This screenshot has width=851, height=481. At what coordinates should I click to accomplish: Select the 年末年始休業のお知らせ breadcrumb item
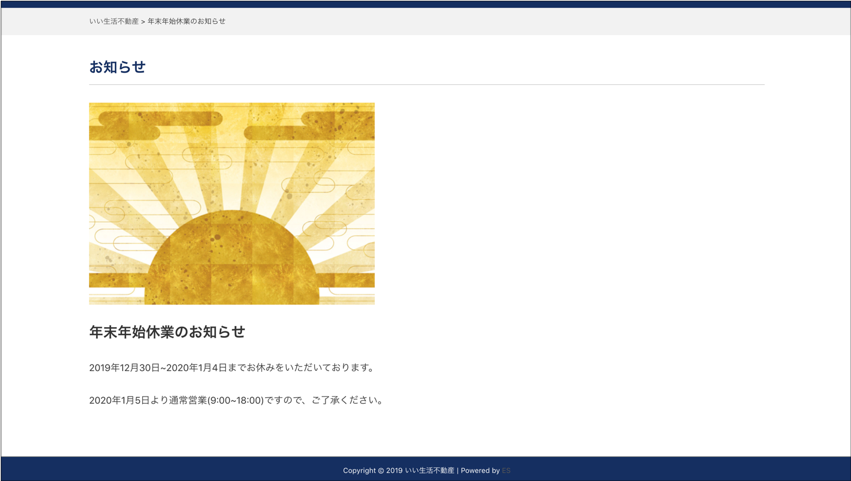[187, 21]
